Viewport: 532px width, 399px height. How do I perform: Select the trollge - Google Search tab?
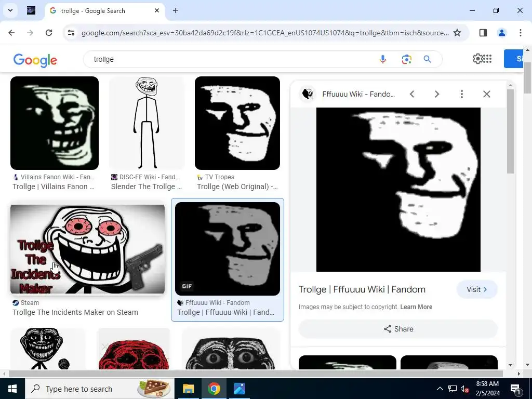click(105, 11)
